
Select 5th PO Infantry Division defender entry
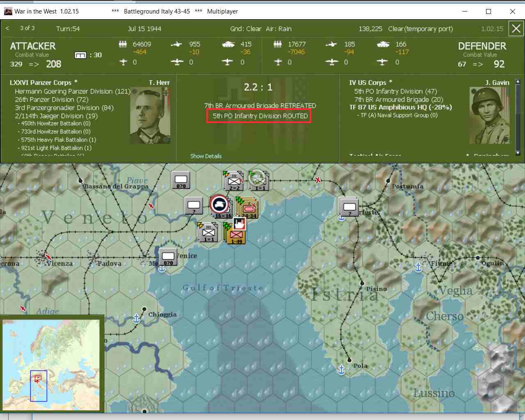click(x=395, y=91)
